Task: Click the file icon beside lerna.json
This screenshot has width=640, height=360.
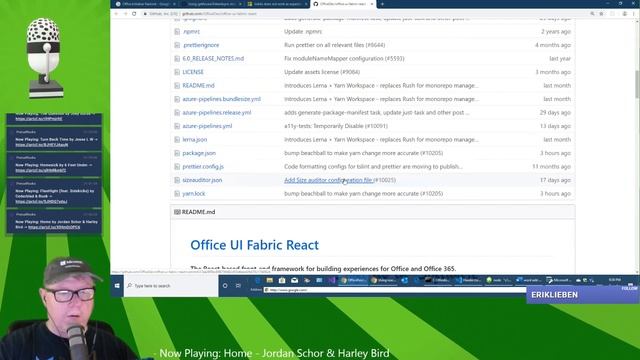Action: 177,140
